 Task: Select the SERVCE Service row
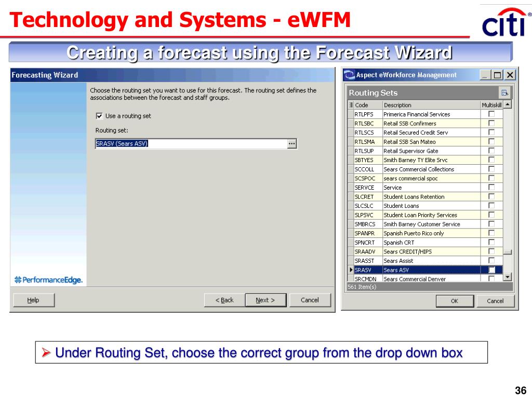tap(425, 188)
